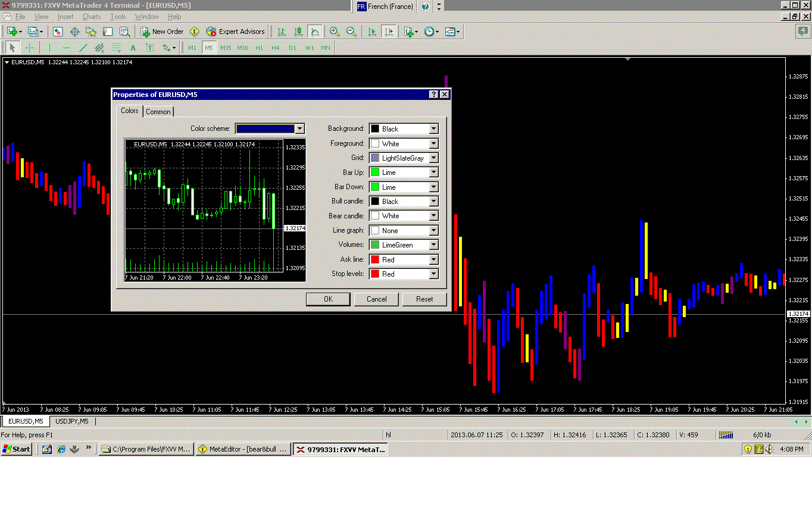Toggle chart Auto Scroll
The image size is (812, 514).
tap(372, 32)
